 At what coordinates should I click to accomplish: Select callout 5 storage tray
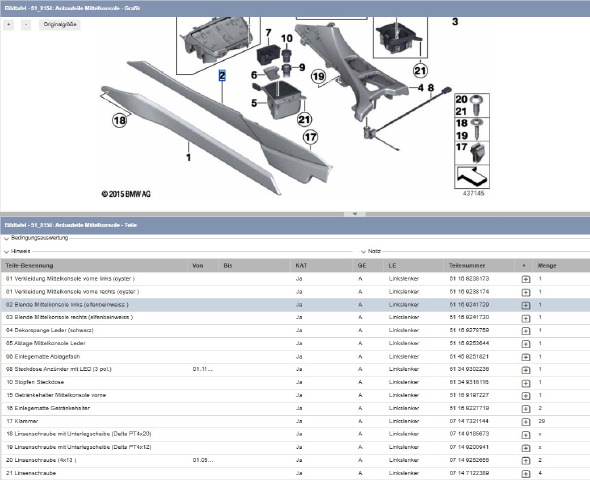click(254, 103)
